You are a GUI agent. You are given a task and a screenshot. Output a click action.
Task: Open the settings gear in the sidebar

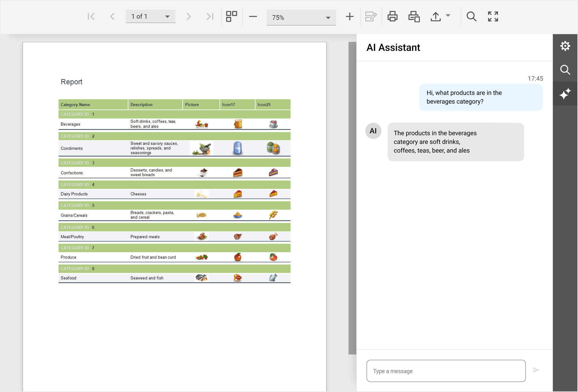(x=565, y=46)
